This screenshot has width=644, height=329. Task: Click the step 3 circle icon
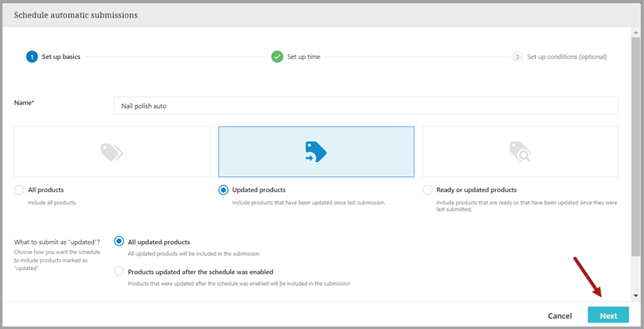coord(517,56)
